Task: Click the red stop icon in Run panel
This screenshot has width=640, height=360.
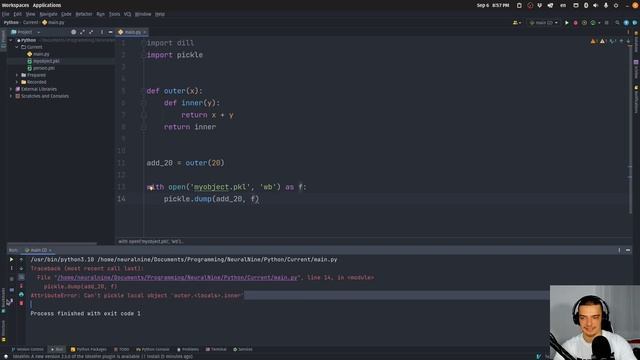Action: [x=21, y=303]
